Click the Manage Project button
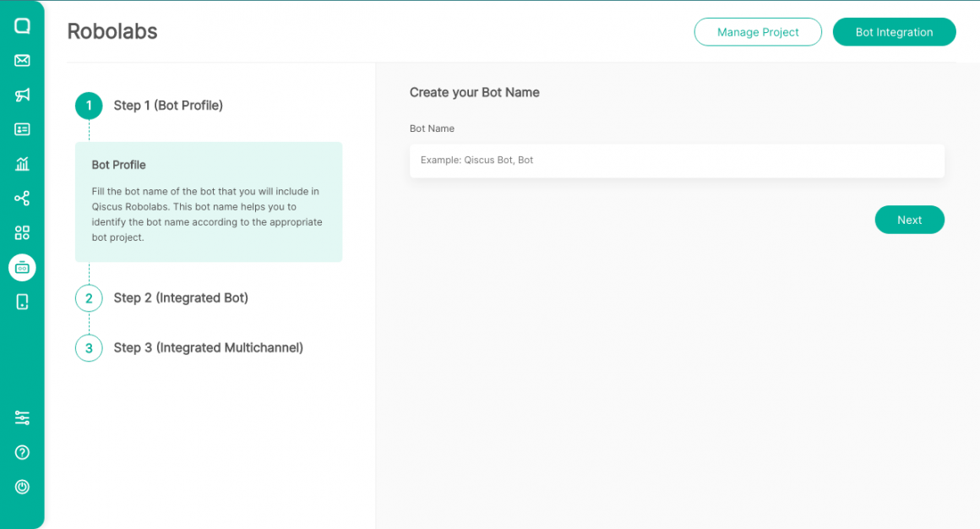Viewport: 980px width, 529px height. click(757, 31)
